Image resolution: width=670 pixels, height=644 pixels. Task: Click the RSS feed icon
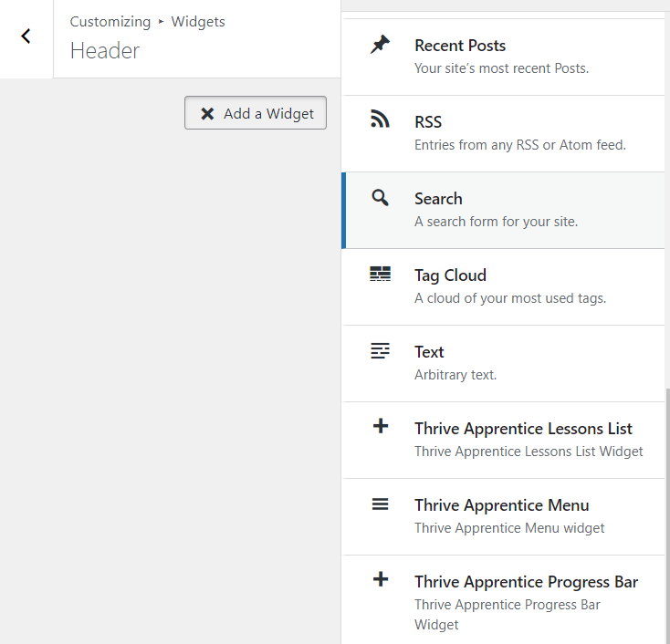(380, 120)
